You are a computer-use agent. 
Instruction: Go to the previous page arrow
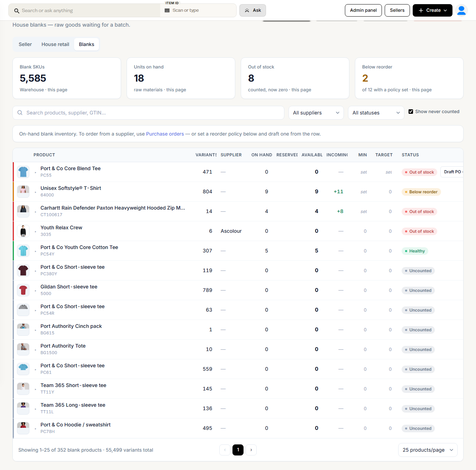(225, 450)
